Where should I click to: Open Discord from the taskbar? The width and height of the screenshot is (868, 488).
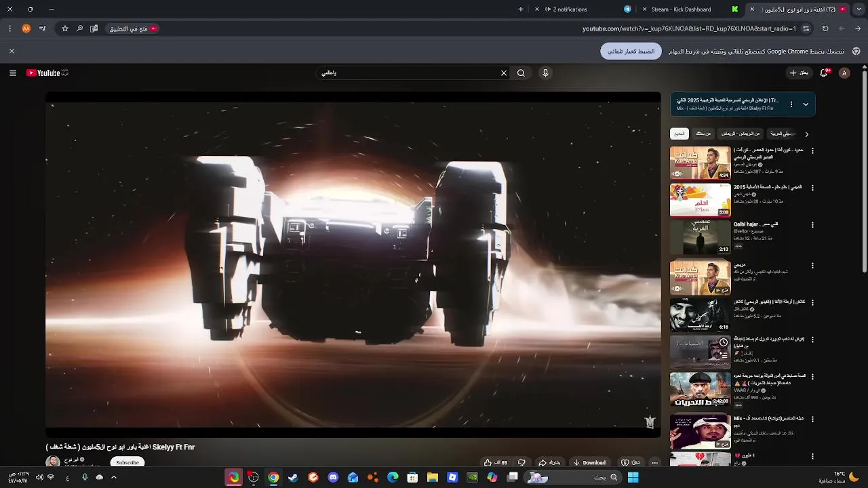(333, 478)
